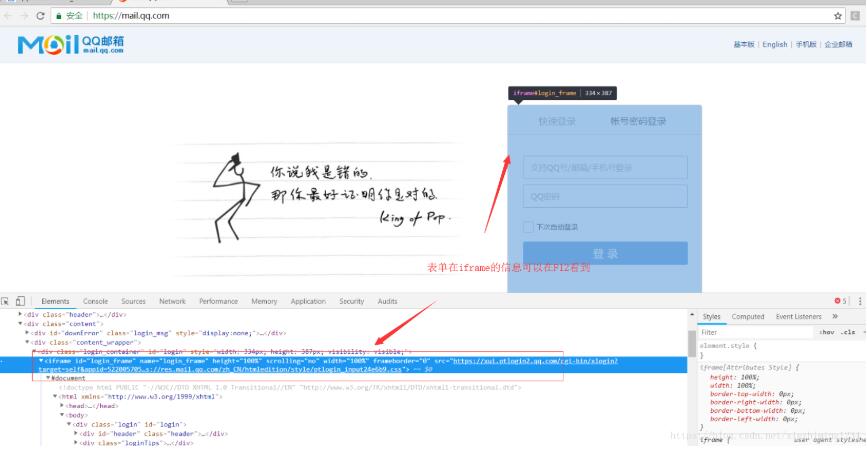Expand the div class="header" node

coord(21,314)
